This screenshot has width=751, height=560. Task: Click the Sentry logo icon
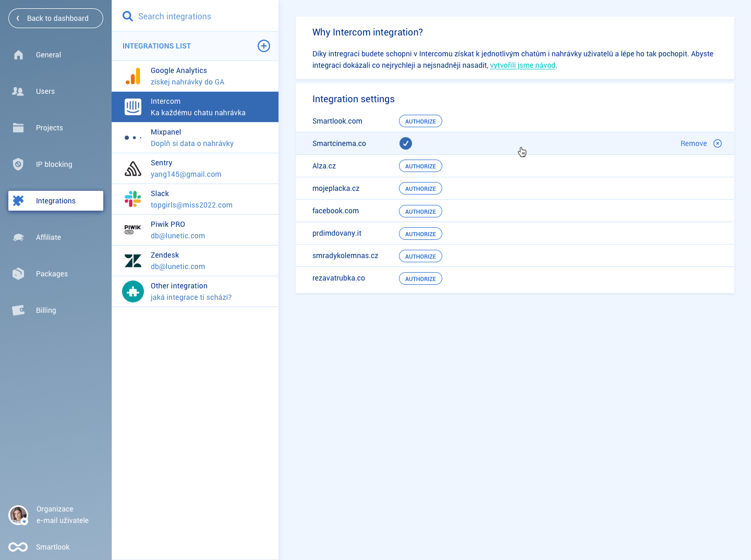coord(133,168)
